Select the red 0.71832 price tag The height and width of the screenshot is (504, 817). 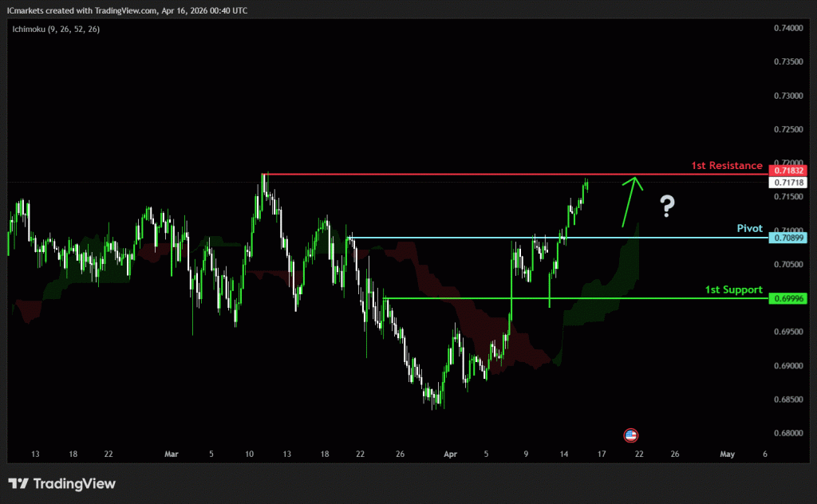pos(788,171)
